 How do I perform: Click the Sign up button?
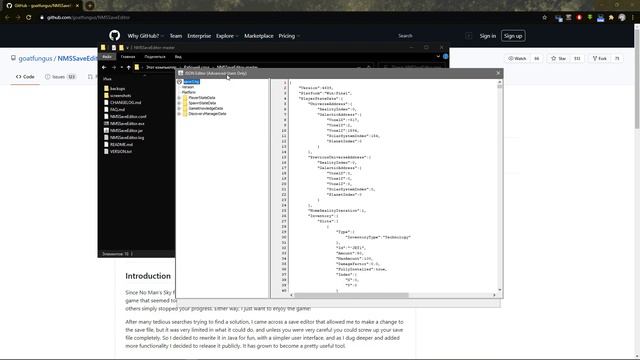513,36
